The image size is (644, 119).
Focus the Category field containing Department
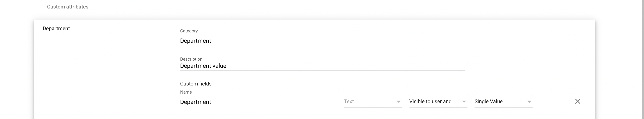coord(322,41)
